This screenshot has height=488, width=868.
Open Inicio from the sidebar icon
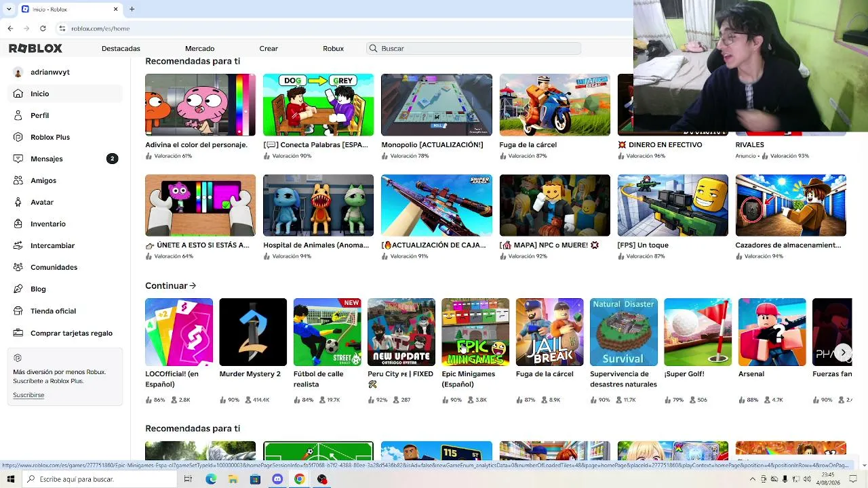point(18,94)
